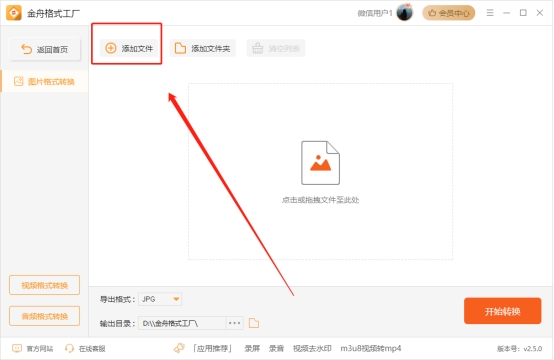Click the rocket icon before 应用推荐
Screen dimensions: 554x360
click(179, 348)
